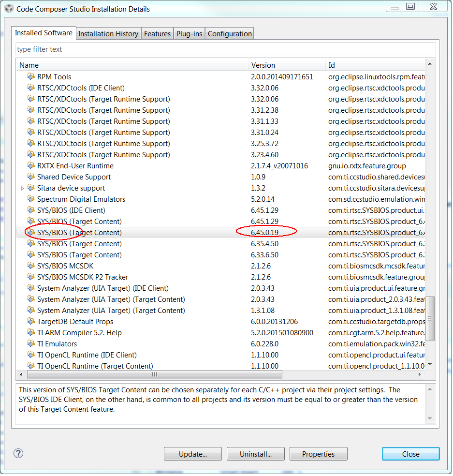453x476 pixels.
Task: Click the list scroll-up arrow
Action: coord(430,64)
